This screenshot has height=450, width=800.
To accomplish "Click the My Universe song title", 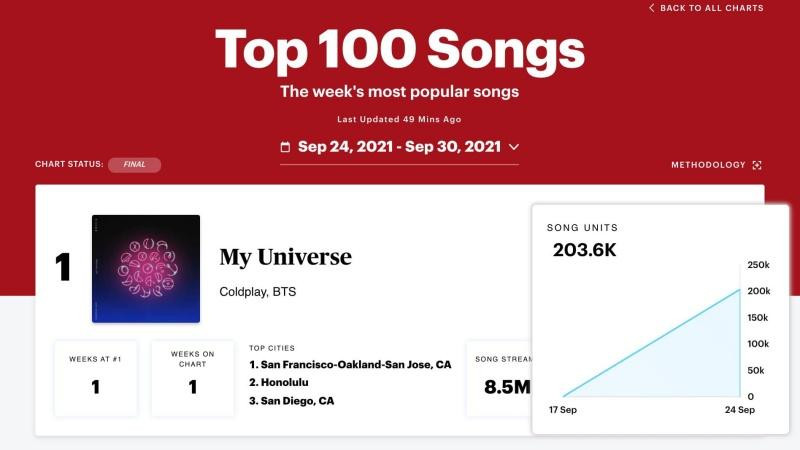I will point(285,257).
